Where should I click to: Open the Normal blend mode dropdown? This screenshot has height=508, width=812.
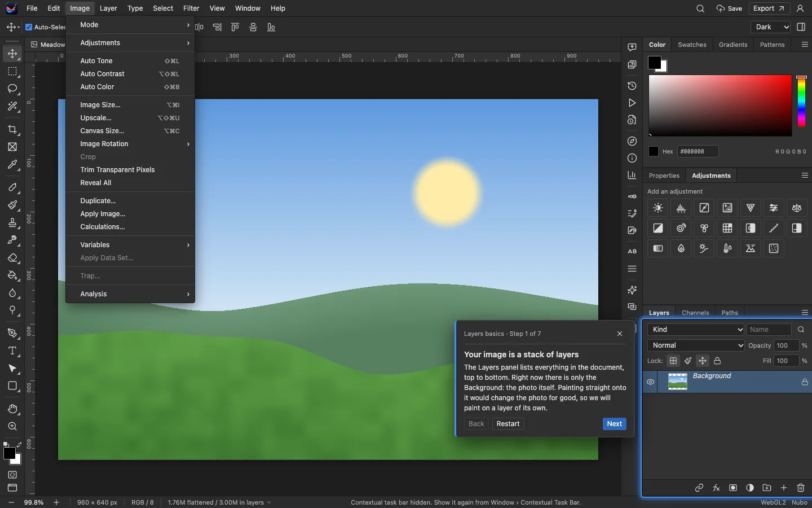pyautogui.click(x=696, y=345)
